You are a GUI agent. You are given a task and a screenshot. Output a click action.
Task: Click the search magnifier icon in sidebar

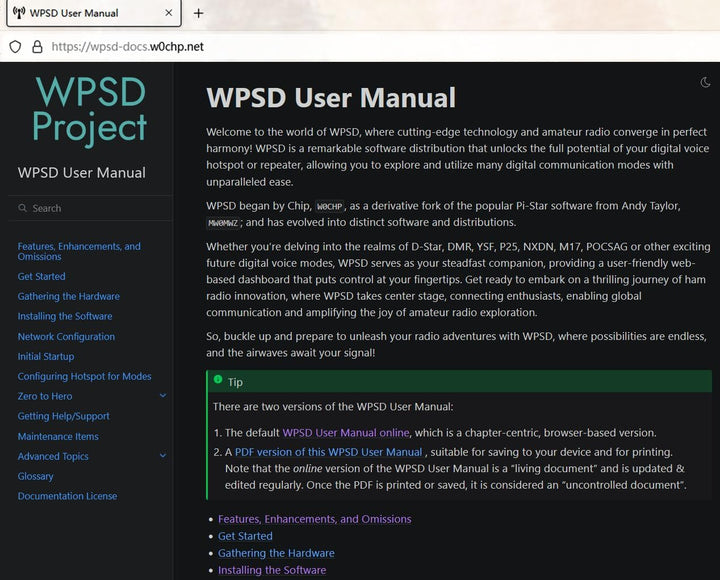23,208
